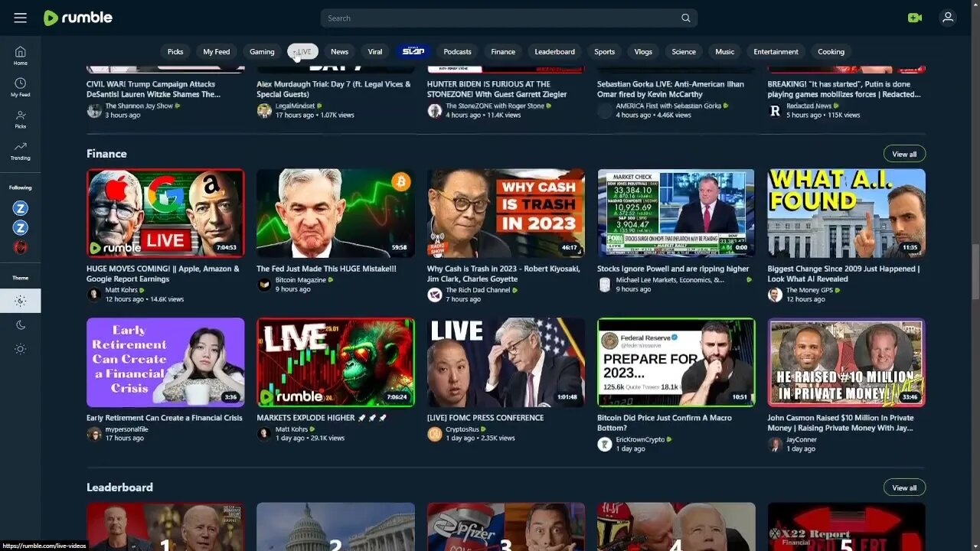Select the Cooking category tab
The width and height of the screenshot is (980, 551).
click(x=831, y=51)
